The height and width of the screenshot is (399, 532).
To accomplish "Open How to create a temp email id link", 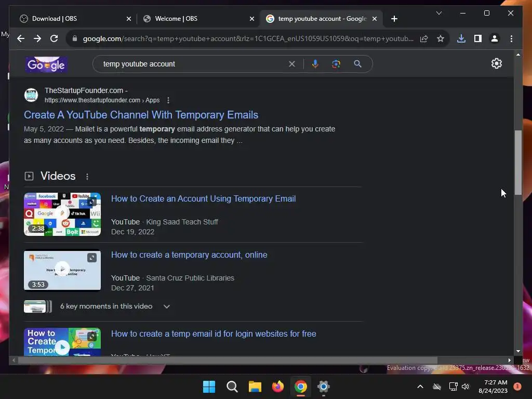I will (x=214, y=334).
